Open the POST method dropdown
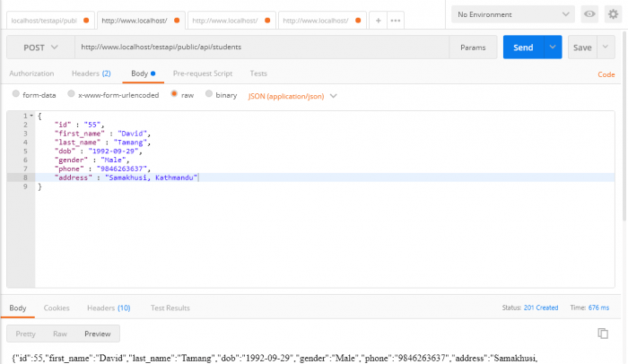 click(40, 48)
